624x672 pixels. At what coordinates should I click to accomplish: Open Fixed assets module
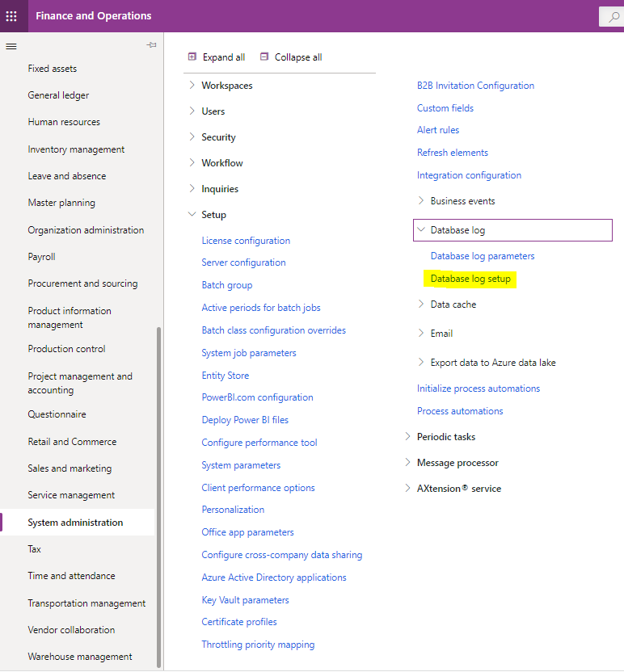click(x=53, y=69)
